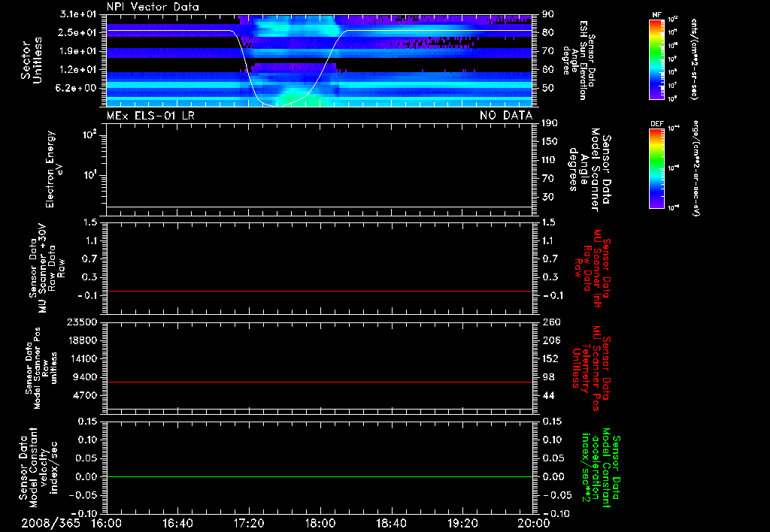This screenshot has width=770, height=532.
Task: Click the "190" Scanner Angle tick label
Action: pyautogui.click(x=550, y=123)
